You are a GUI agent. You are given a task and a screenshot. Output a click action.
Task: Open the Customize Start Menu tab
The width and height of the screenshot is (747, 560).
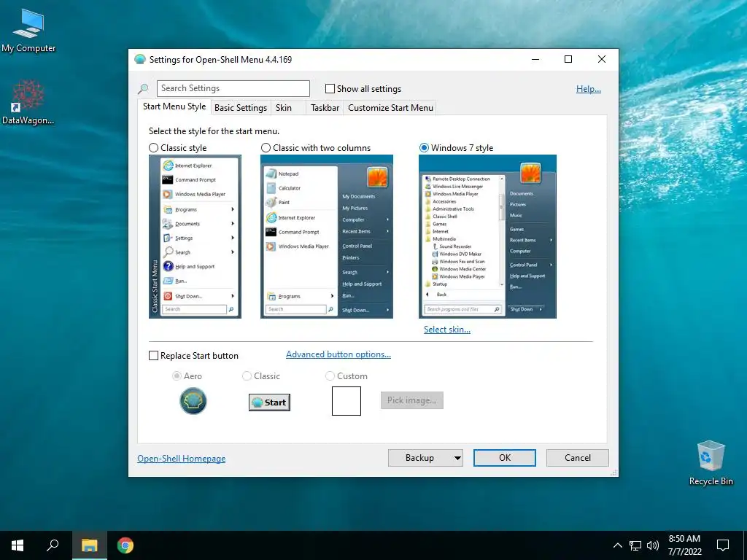pyautogui.click(x=391, y=108)
